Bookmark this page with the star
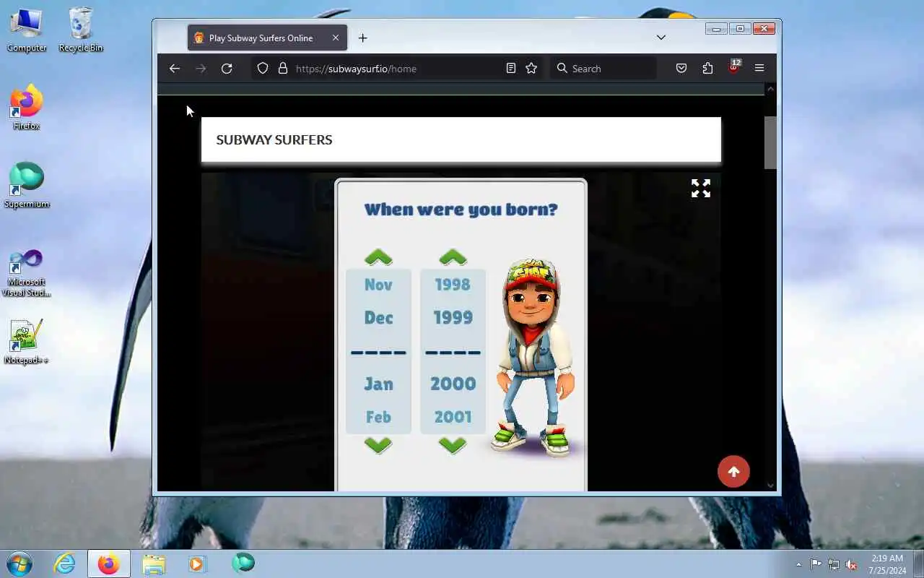 tap(531, 68)
